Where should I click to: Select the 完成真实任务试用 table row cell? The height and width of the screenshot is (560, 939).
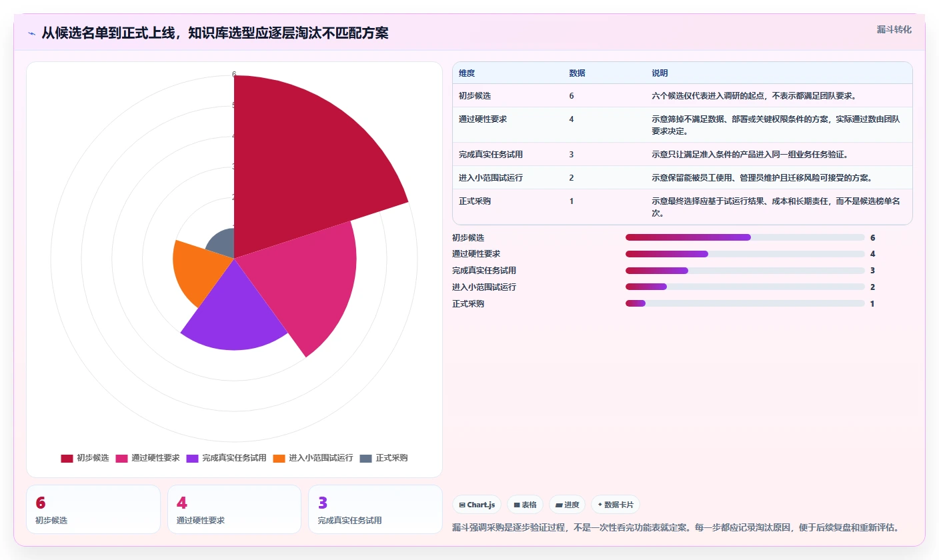[491, 155]
